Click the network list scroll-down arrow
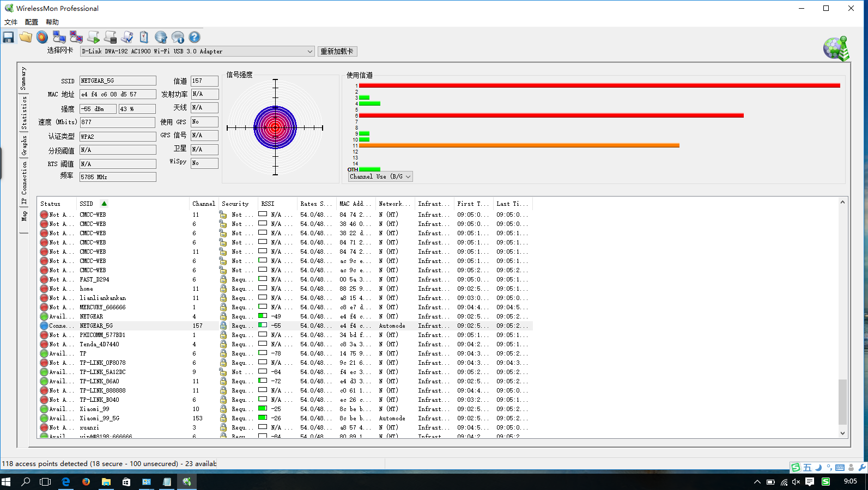Image resolution: width=868 pixels, height=490 pixels. coord(842,433)
